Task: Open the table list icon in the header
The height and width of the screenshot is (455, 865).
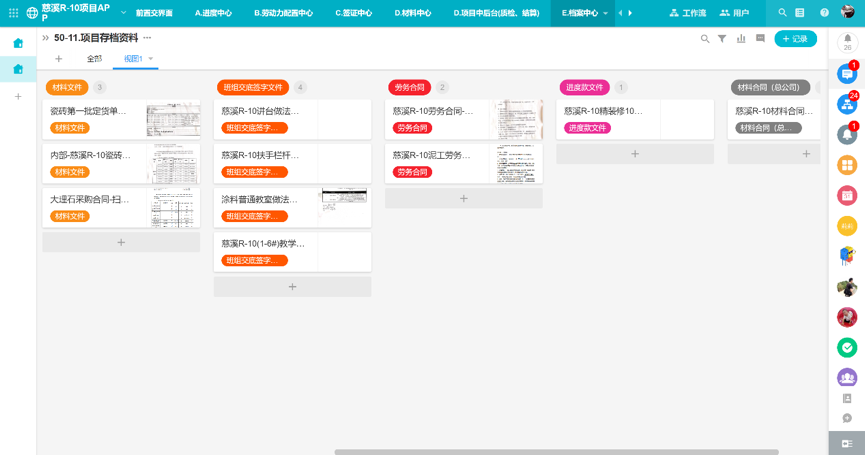Action: click(x=799, y=12)
